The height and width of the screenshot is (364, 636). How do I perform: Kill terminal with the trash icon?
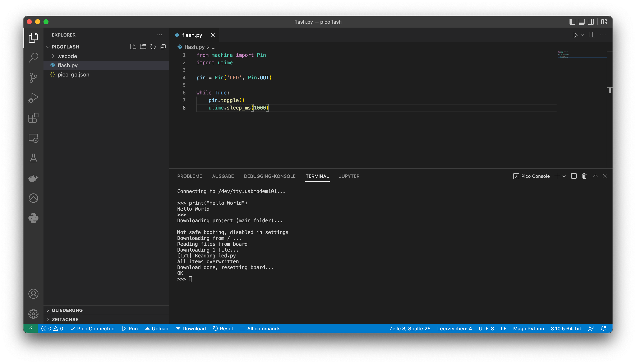[584, 176]
